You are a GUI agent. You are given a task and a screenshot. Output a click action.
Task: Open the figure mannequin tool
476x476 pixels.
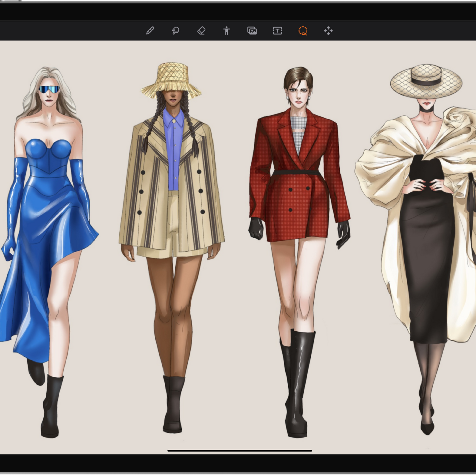click(x=226, y=31)
